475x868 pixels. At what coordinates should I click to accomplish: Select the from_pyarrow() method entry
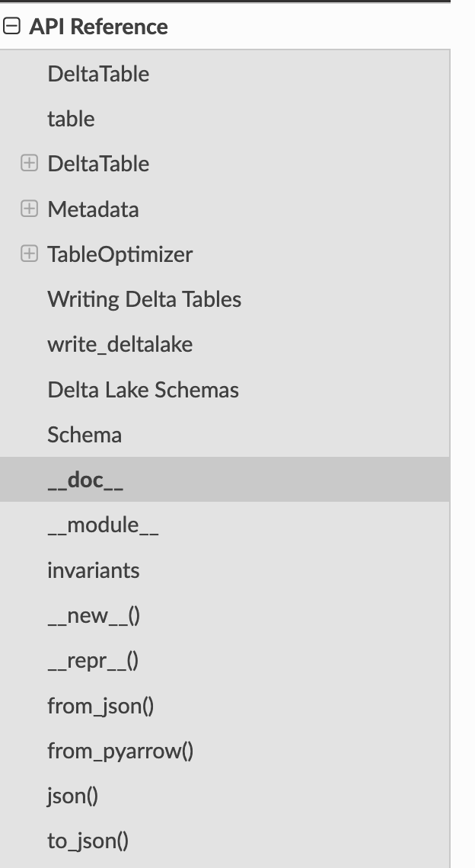[x=120, y=750]
